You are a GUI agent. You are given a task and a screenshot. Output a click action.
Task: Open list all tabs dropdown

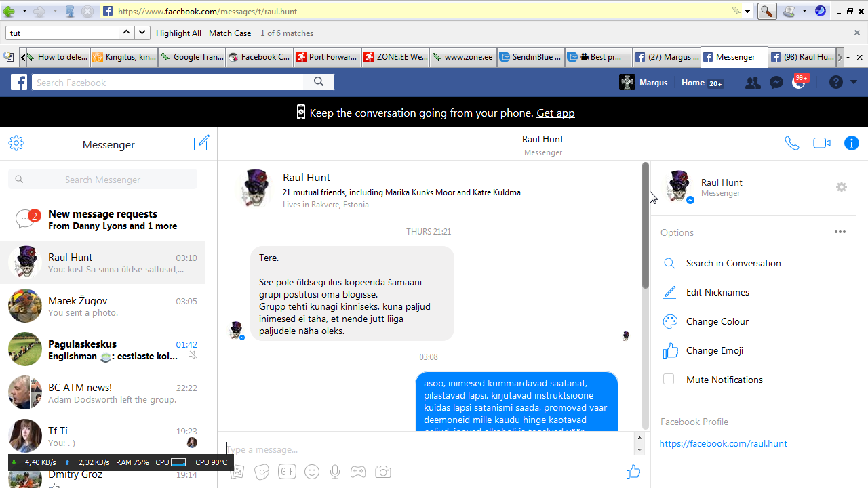click(x=848, y=58)
